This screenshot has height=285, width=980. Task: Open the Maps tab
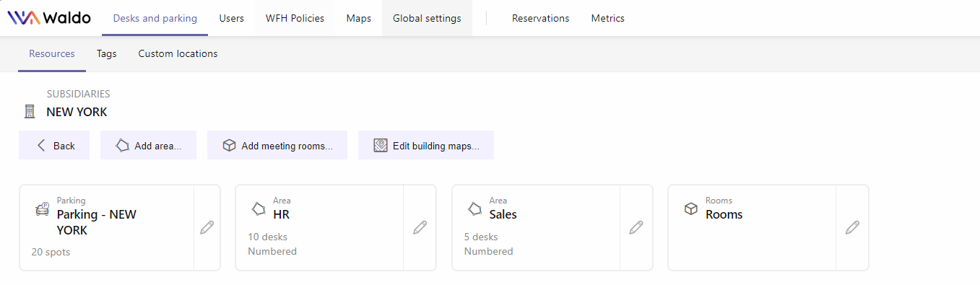coord(359,18)
